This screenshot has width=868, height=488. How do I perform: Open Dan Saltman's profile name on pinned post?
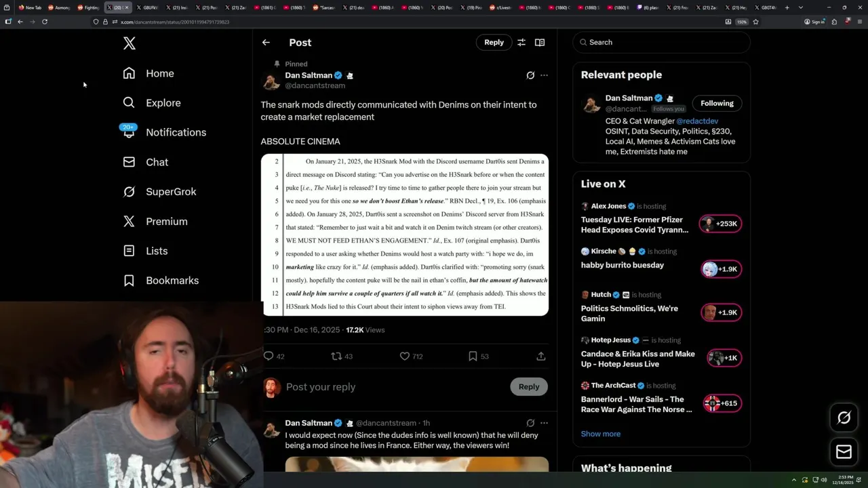coord(309,75)
